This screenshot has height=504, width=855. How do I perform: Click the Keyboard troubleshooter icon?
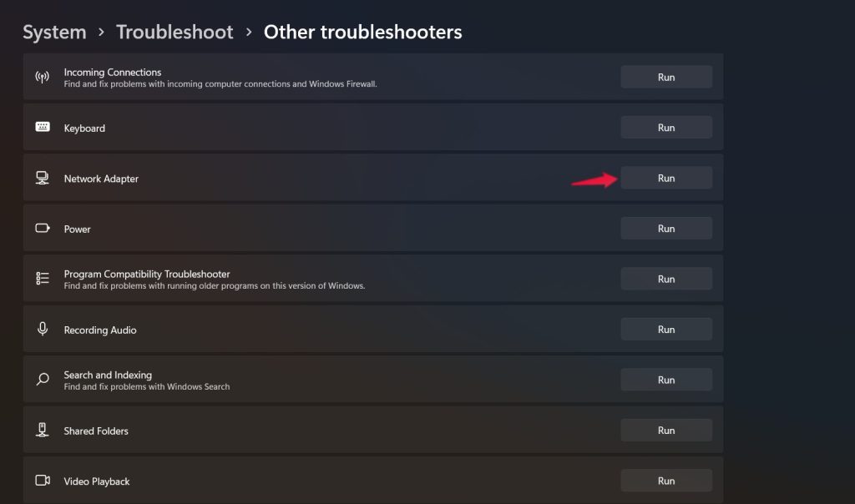click(43, 128)
